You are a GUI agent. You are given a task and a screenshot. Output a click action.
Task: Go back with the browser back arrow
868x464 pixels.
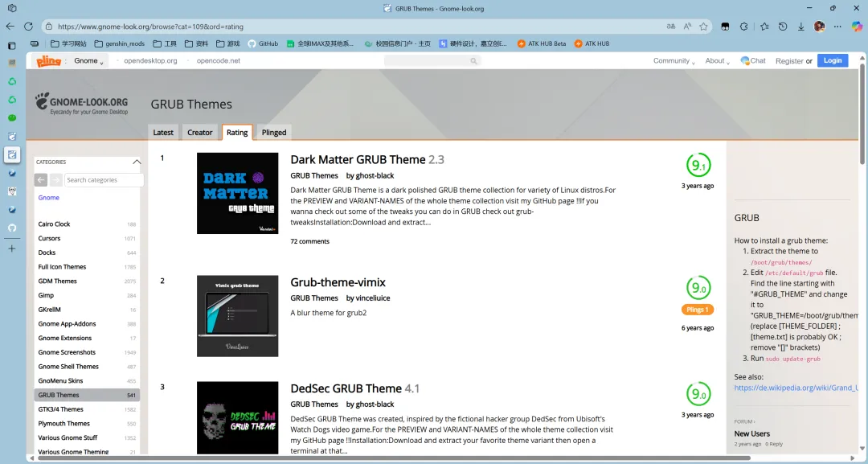coord(10,26)
